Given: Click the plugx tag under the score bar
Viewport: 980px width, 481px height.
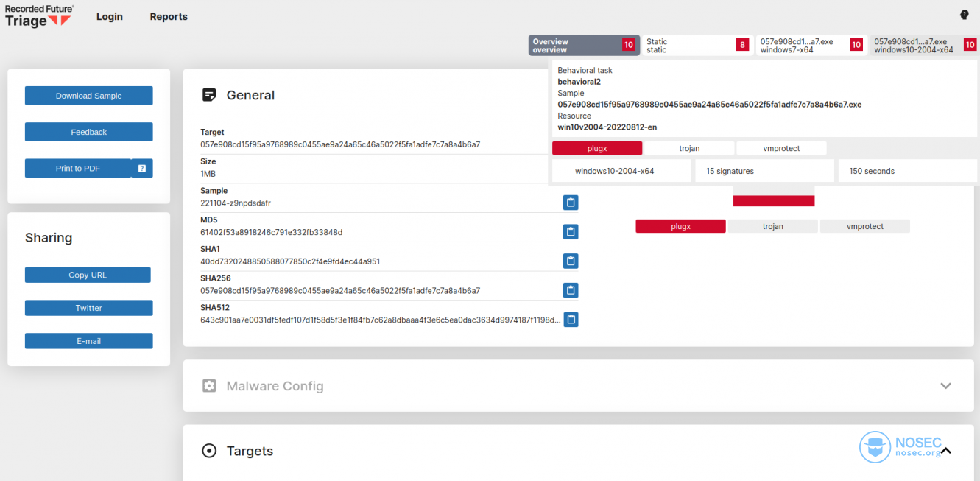Looking at the screenshot, I should (x=681, y=226).
